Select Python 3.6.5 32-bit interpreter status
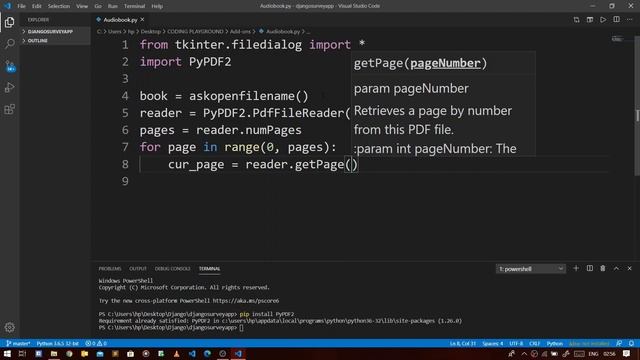This screenshot has height=360, width=640. pyautogui.click(x=58, y=343)
